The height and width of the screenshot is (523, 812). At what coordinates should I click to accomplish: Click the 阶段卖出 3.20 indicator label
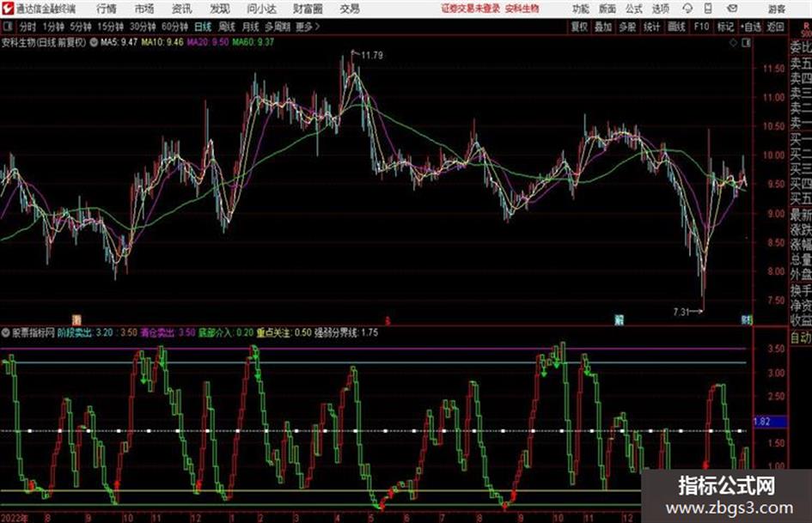click(x=85, y=332)
